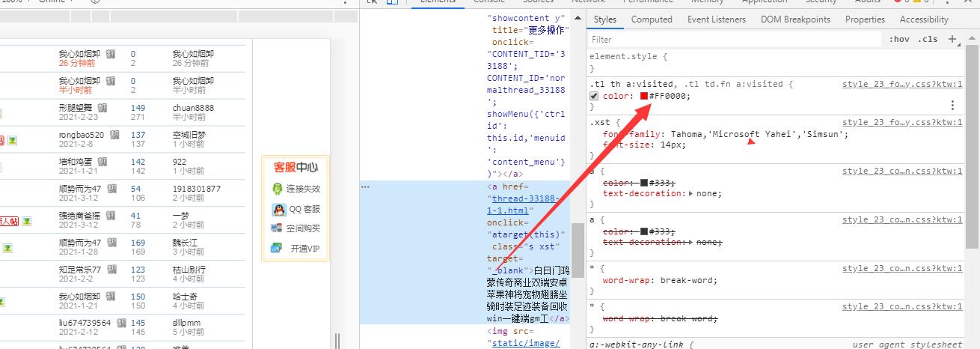Click the ellipsis beside selected anchor element
980x349 pixels.
click(x=366, y=187)
